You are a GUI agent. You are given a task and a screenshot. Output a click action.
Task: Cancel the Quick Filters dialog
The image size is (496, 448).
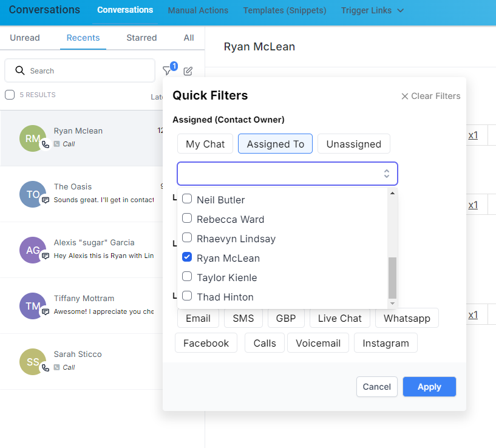377,387
